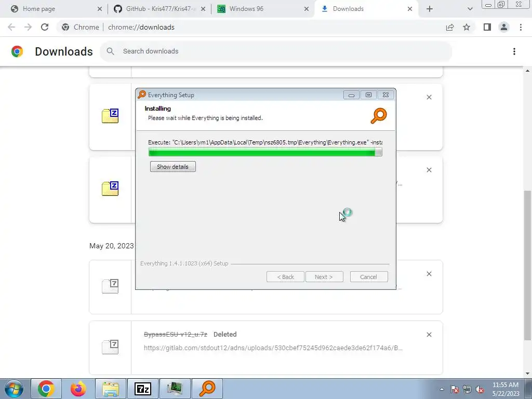Open the Chrome side panel
Screen dimensions: 532x399
[487, 27]
